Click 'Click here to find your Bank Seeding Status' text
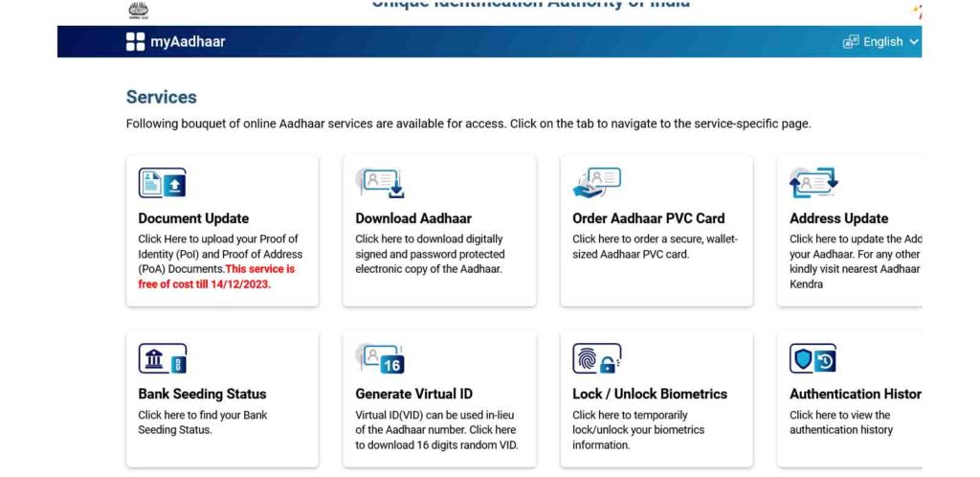The image size is (980, 477). tap(203, 422)
